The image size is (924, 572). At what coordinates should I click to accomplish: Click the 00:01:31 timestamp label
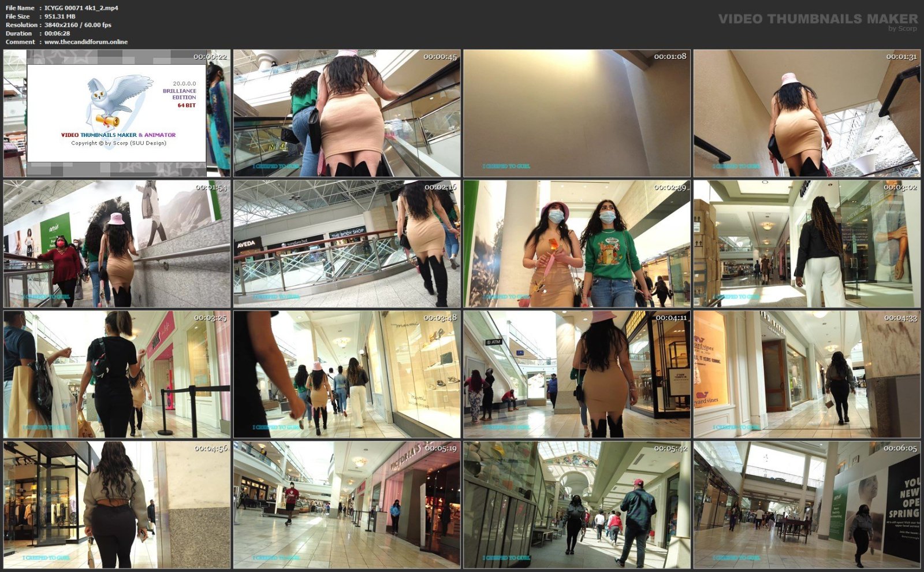[901, 57]
